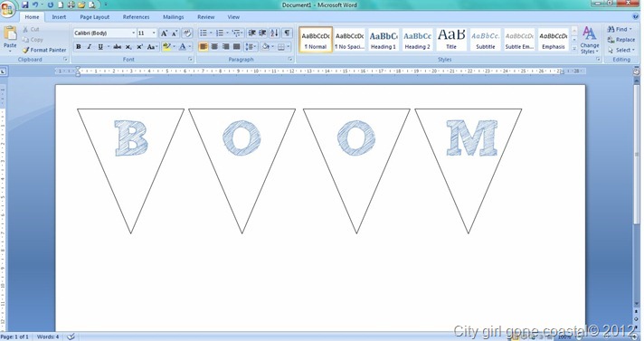Open the References tab
Screen dimensions: 644x341
(136, 17)
